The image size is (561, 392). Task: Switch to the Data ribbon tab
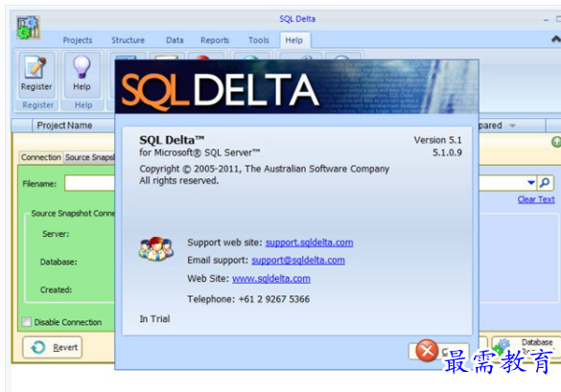click(175, 40)
